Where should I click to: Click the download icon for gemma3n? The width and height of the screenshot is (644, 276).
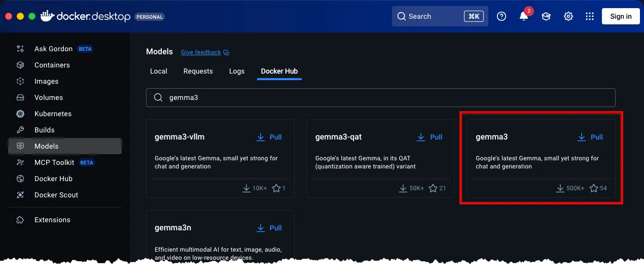[x=261, y=228]
